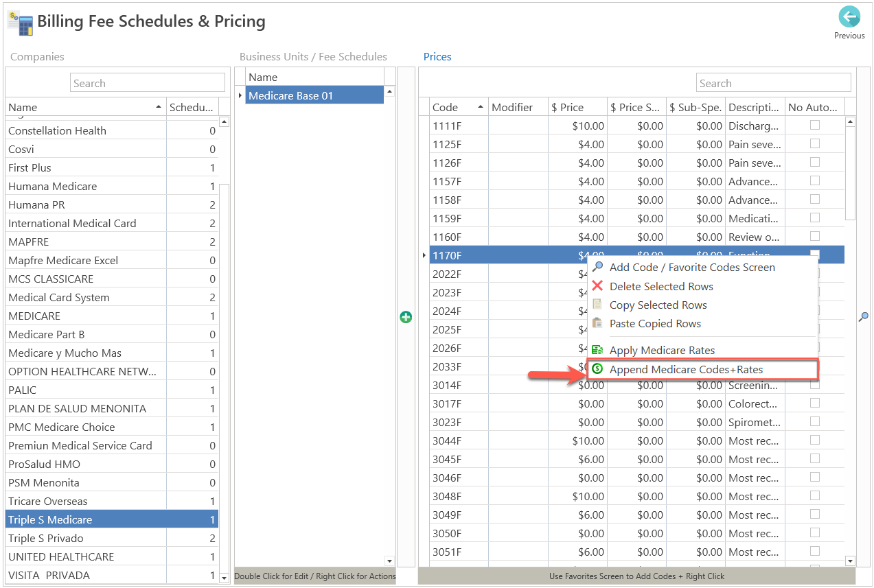Click the Prices search field
Screen dimensions: 874x588
(x=773, y=83)
